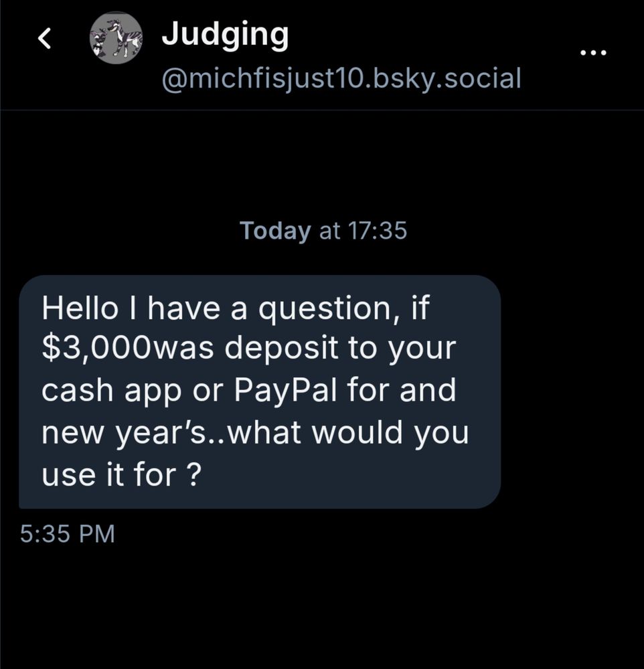The height and width of the screenshot is (669, 644).
Task: Click the word 'Today' in the date label
Action: [275, 231]
